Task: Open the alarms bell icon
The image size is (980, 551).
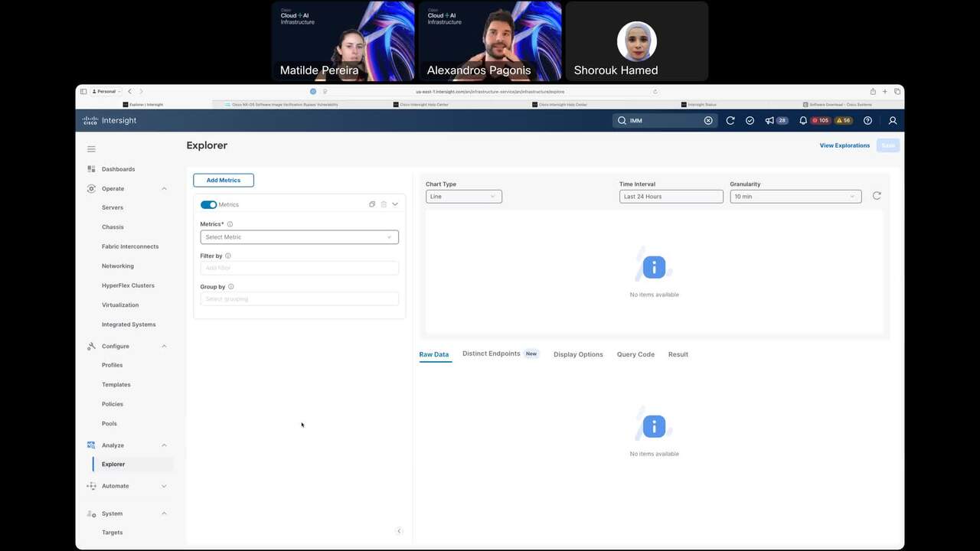Action: pyautogui.click(x=803, y=120)
